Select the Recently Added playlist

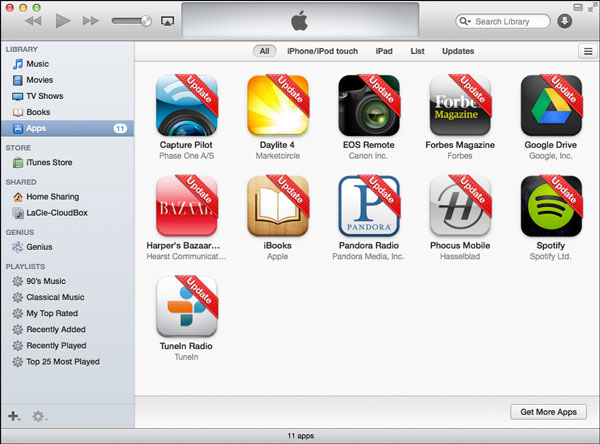pos(67,329)
